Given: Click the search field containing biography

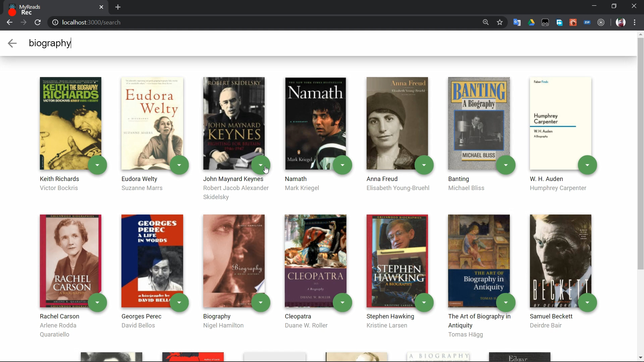Looking at the screenshot, I should (x=329, y=43).
